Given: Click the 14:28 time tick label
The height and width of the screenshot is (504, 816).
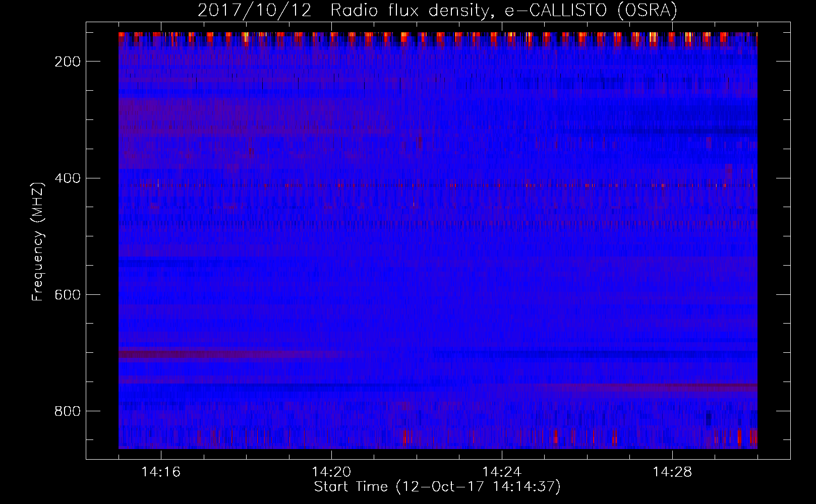Looking at the screenshot, I should point(672,472).
